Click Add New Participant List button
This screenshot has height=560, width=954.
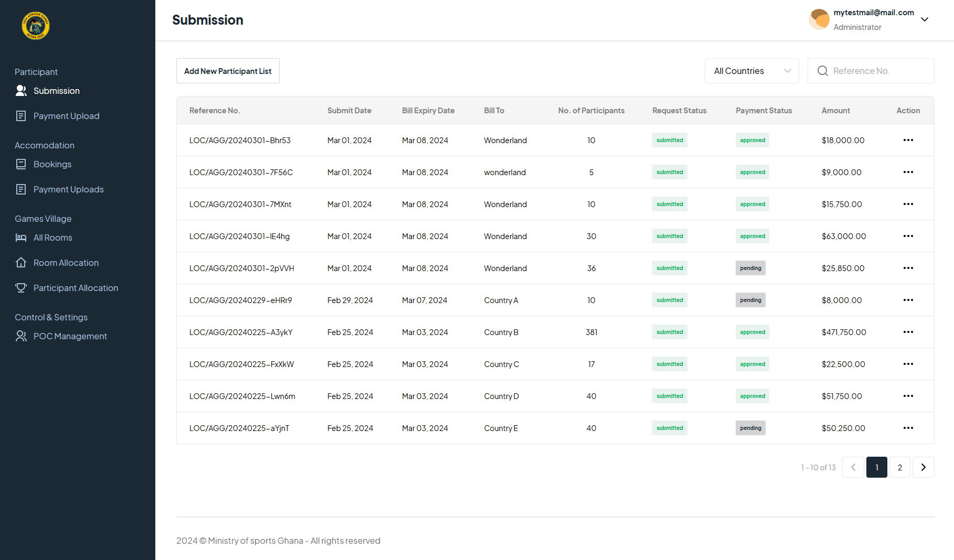click(228, 71)
